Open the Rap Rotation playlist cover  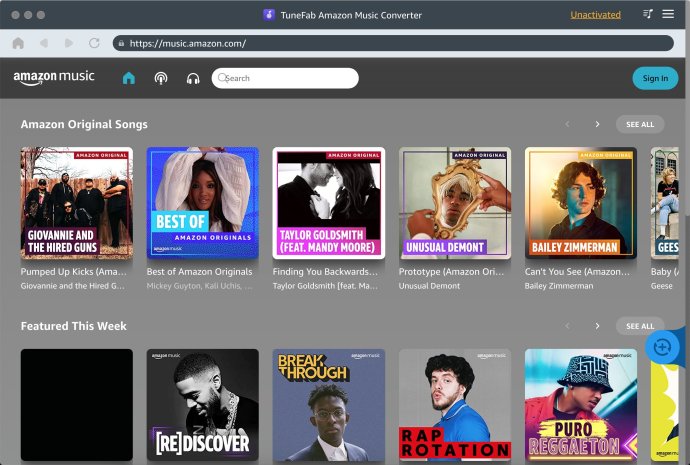click(455, 405)
